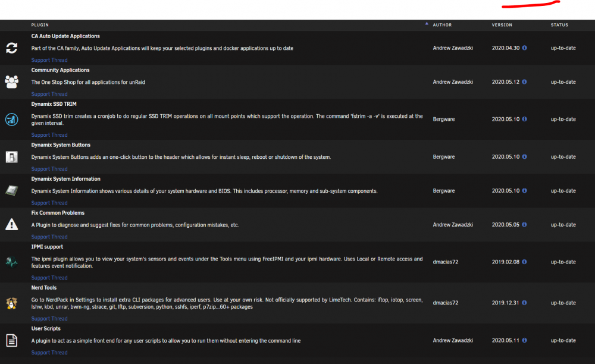Screen dimensions: 595x364
Task: Open info icon beside version 2019.12.31
Action: (524, 303)
